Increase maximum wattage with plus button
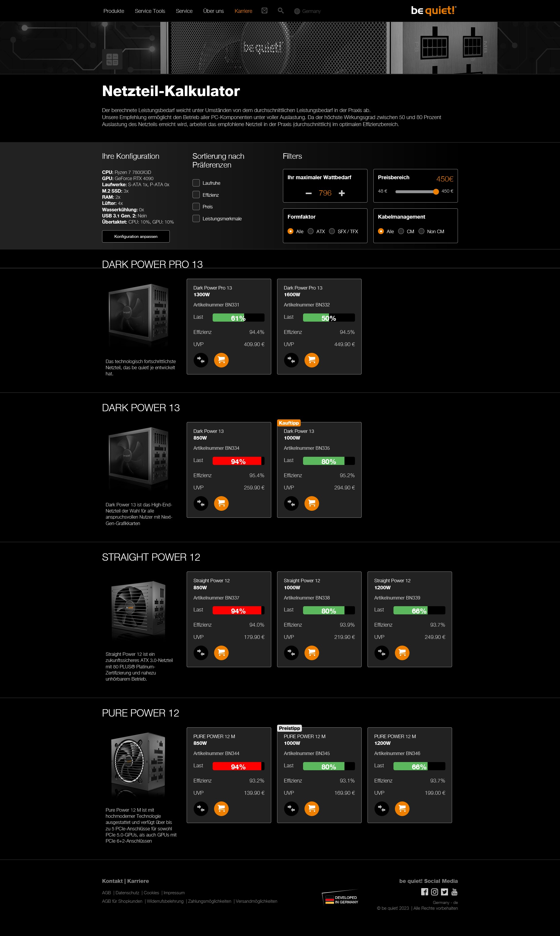560x936 pixels. pyautogui.click(x=342, y=193)
